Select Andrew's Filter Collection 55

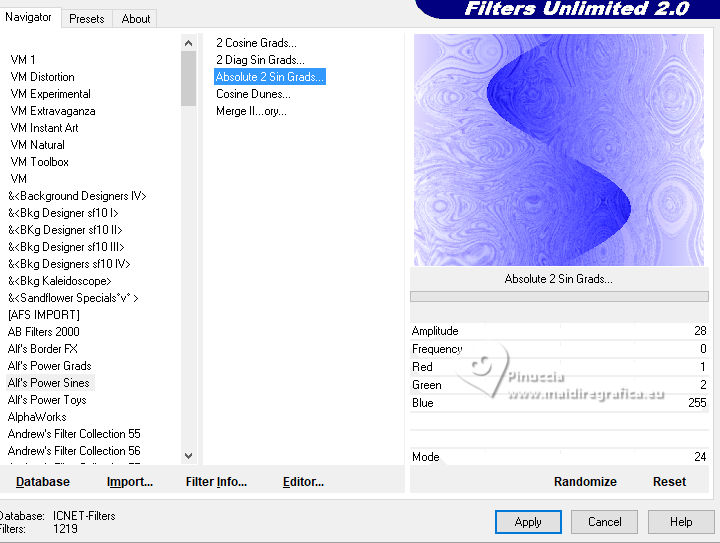74,434
